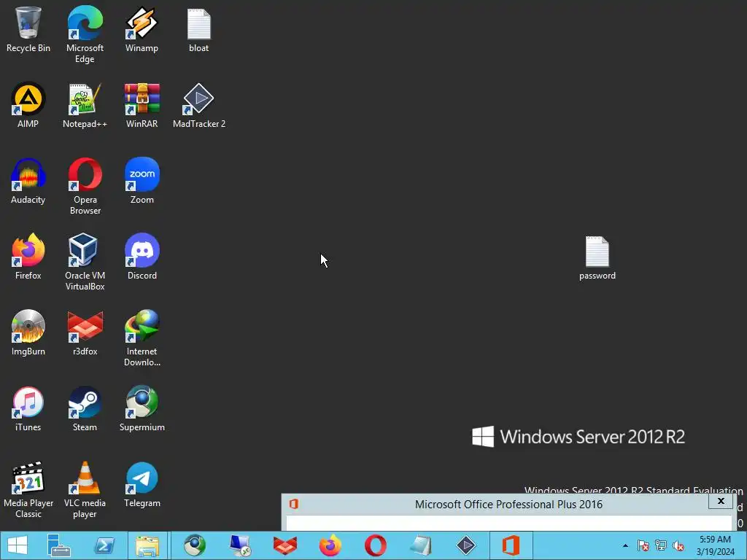The width and height of the screenshot is (747, 560).
Task: Select the AIMP desktop shortcut
Action: pyautogui.click(x=28, y=105)
